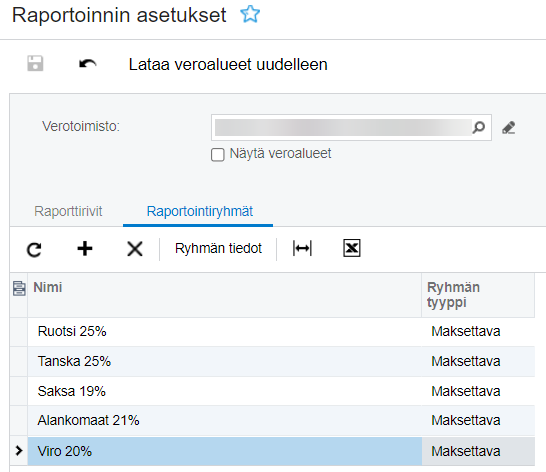
Task: Expand the Viro 20% row arrow
Action: tap(19, 451)
